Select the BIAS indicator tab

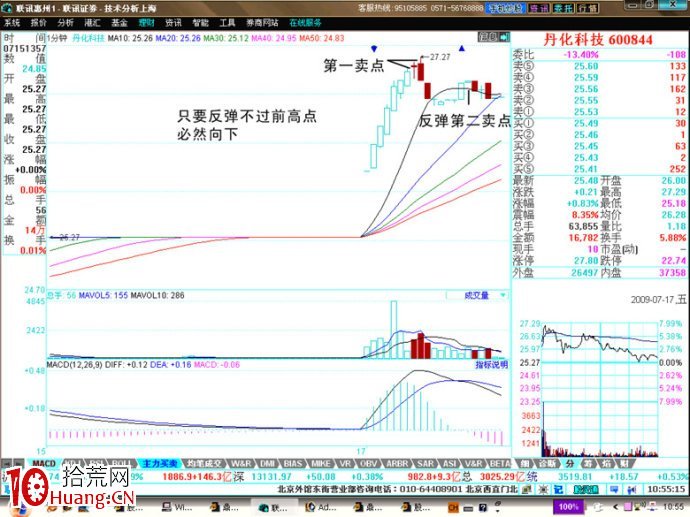pos(293,463)
